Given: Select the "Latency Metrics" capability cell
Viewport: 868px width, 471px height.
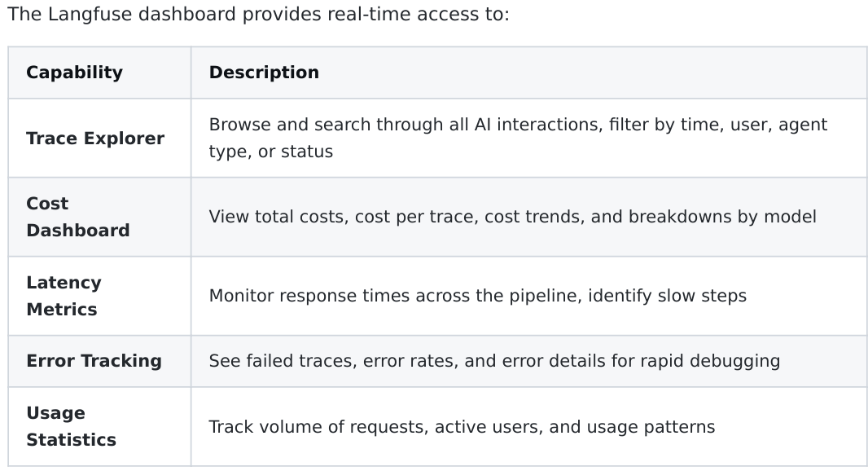Looking at the screenshot, I should click(x=64, y=296).
